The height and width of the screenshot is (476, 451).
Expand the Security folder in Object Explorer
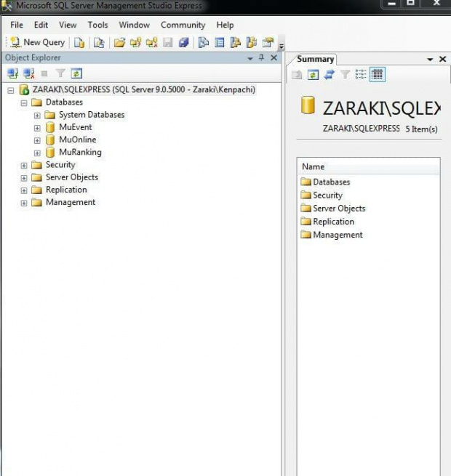pos(24,165)
